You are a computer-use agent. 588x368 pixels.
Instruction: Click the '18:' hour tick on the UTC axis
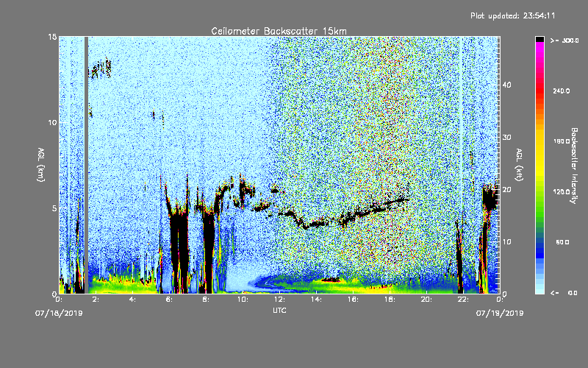pyautogui.click(x=390, y=300)
